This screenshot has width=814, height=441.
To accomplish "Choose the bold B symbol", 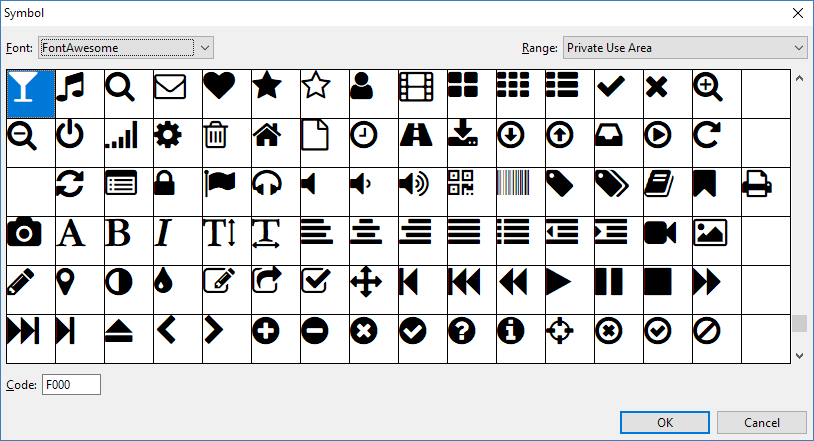I will click(129, 240).
